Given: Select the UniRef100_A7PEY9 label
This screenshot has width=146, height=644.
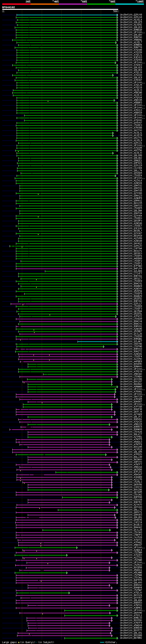Looking at the screenshot, I should coord(131,371).
